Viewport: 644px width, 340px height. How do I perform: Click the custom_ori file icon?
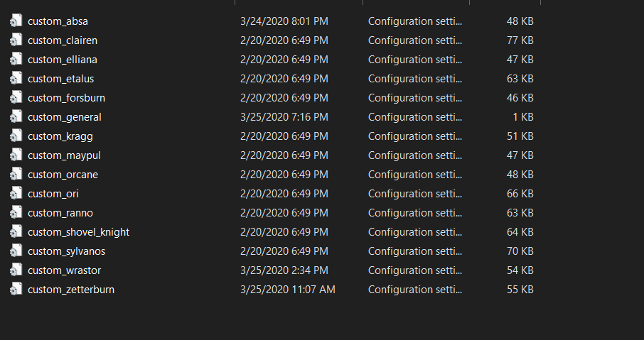16,194
